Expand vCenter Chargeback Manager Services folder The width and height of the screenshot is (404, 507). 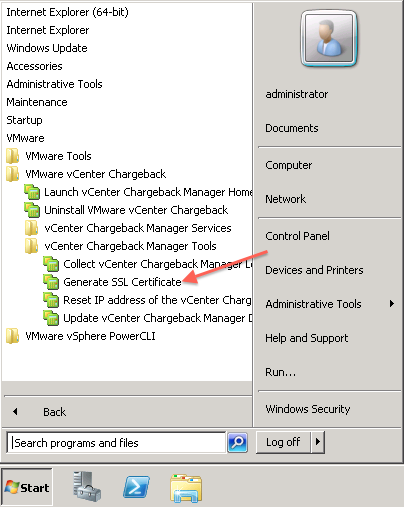128,228
